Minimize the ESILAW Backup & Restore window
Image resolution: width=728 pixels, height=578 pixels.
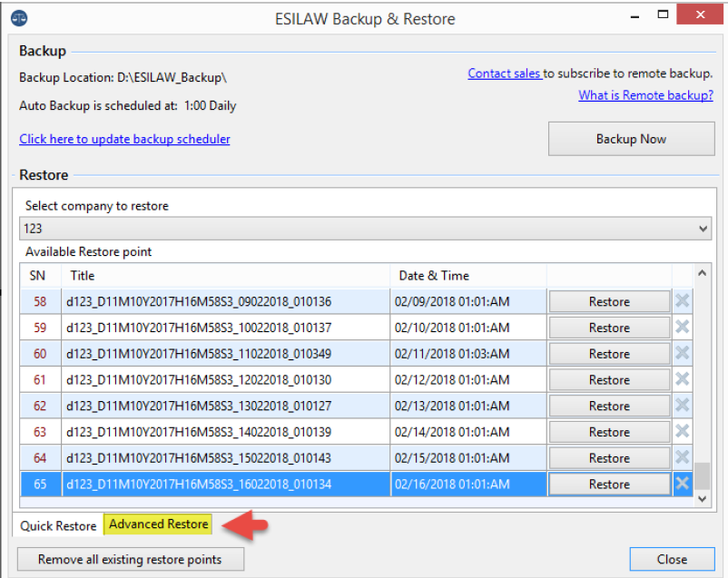tap(635, 15)
